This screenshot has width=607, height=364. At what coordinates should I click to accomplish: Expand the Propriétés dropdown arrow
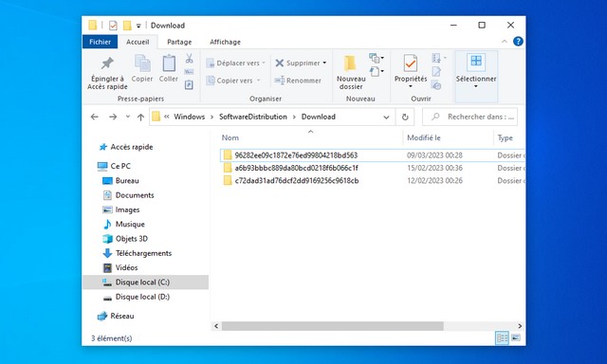pyautogui.click(x=411, y=86)
